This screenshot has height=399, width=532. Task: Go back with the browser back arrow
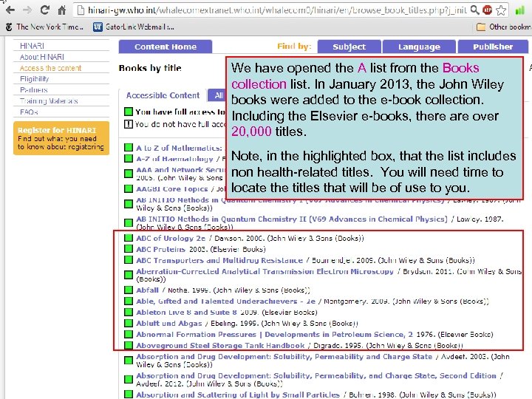(10, 10)
